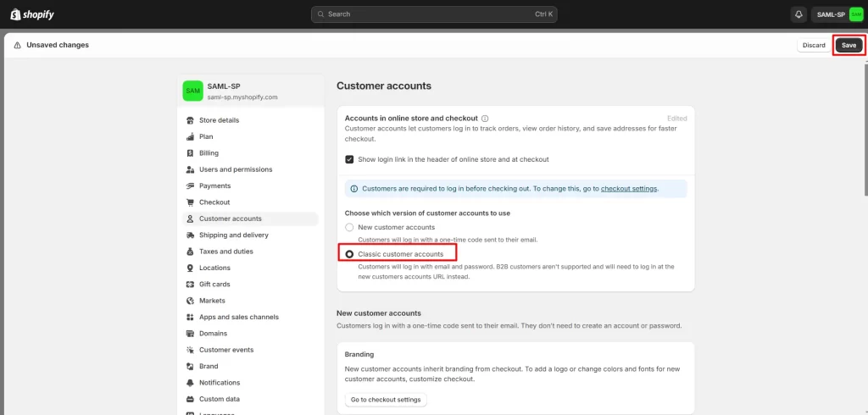
Task: Click the Gift cards icon in the sidebar
Action: coord(191,285)
